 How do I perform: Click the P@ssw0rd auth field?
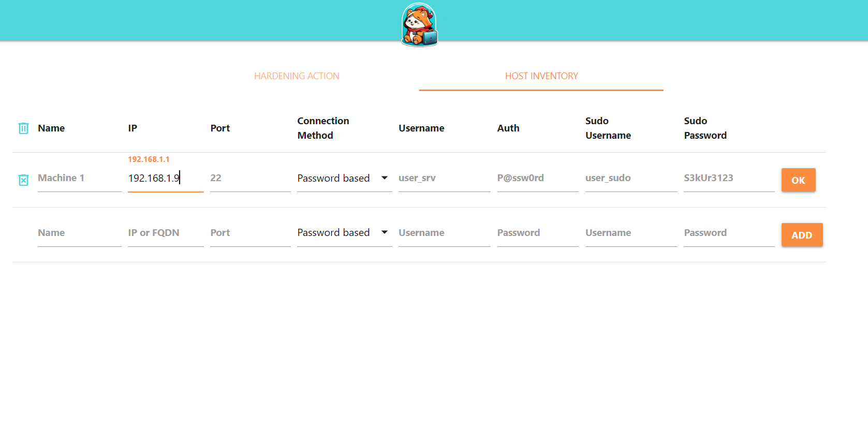538,178
